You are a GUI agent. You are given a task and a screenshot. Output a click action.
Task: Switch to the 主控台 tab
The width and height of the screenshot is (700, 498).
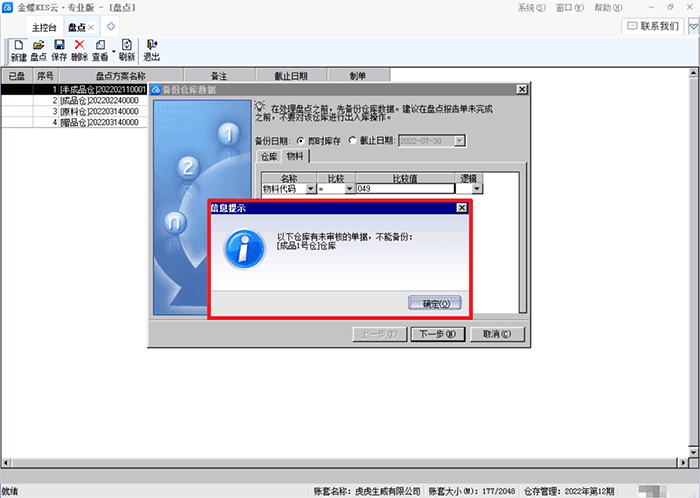pyautogui.click(x=44, y=27)
